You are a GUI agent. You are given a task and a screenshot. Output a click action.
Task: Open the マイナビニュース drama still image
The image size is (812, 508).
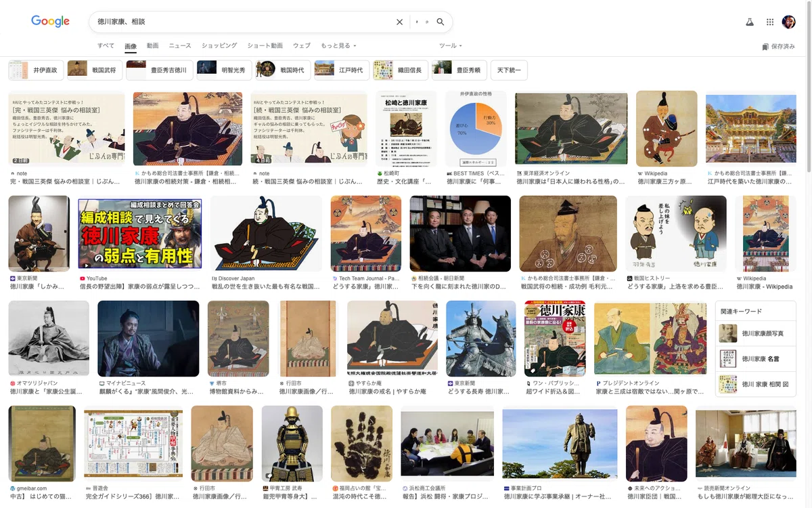pyautogui.click(x=148, y=339)
